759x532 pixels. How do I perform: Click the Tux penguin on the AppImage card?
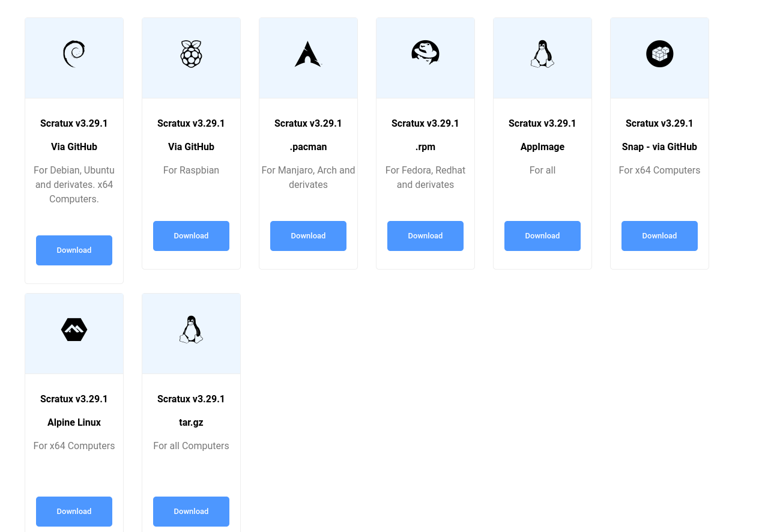[x=542, y=54]
